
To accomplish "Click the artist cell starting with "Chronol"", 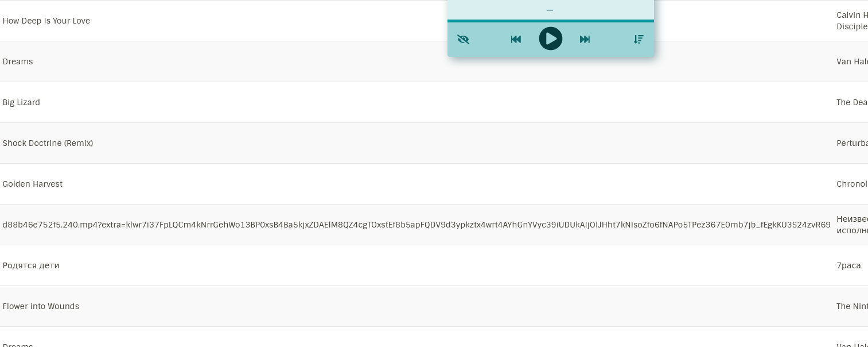I will tap(852, 184).
